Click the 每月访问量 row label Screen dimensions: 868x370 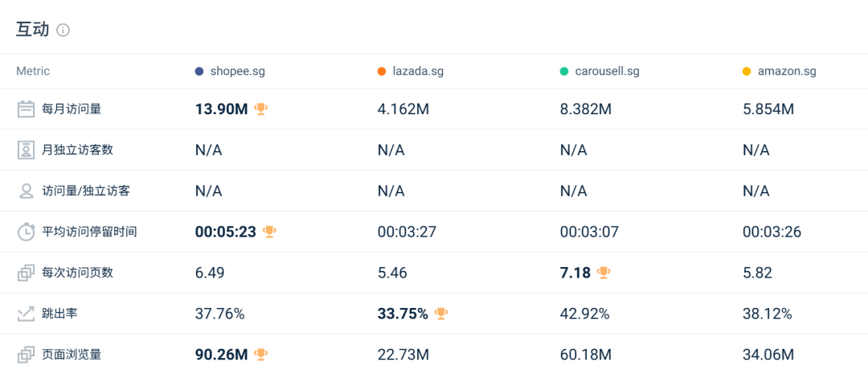coord(72,109)
